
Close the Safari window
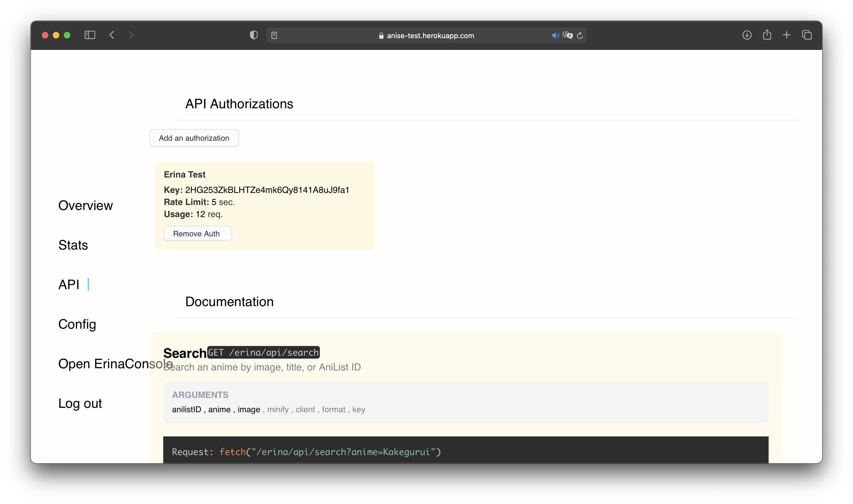tap(45, 35)
